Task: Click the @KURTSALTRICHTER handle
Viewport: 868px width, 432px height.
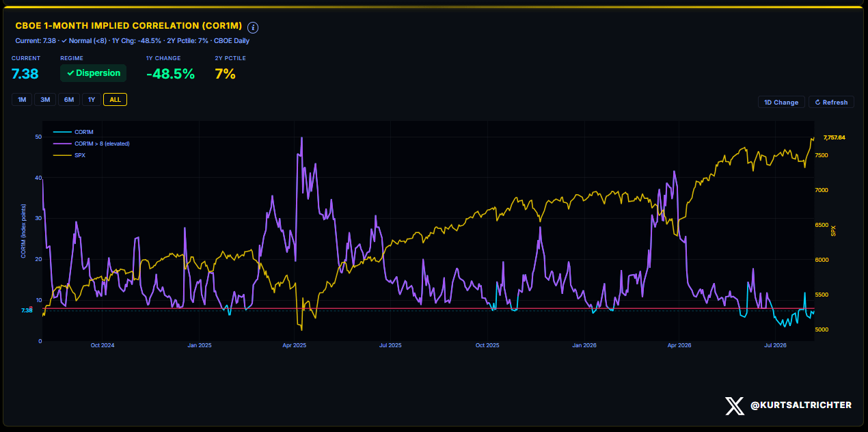Action: pos(801,405)
